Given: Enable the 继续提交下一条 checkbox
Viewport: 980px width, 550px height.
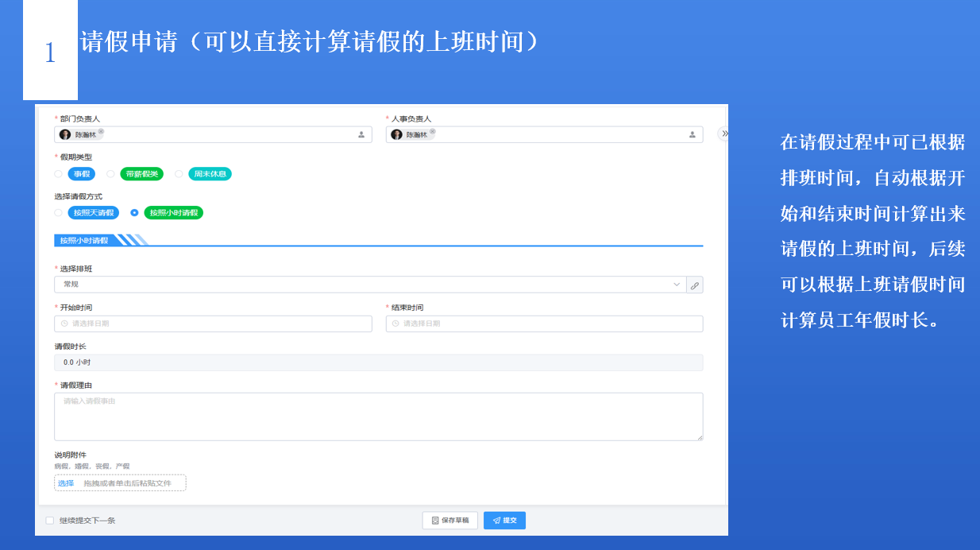Looking at the screenshot, I should (50, 521).
